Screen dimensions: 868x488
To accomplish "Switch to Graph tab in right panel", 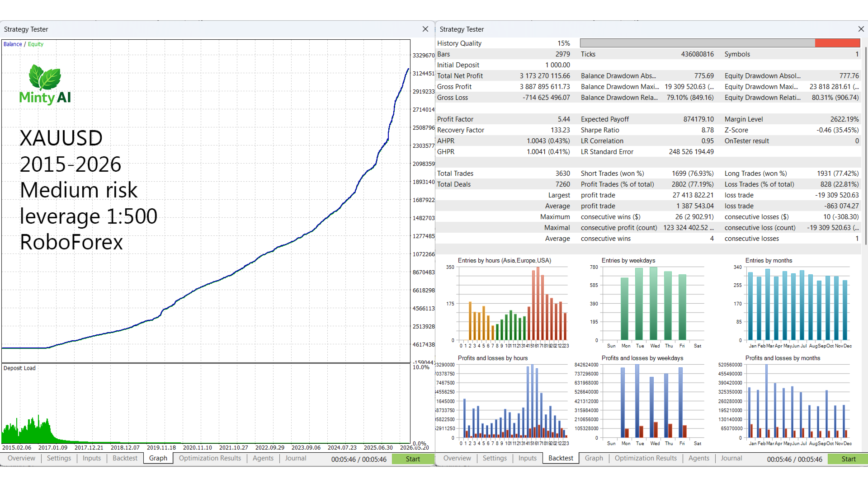I will 594,458.
